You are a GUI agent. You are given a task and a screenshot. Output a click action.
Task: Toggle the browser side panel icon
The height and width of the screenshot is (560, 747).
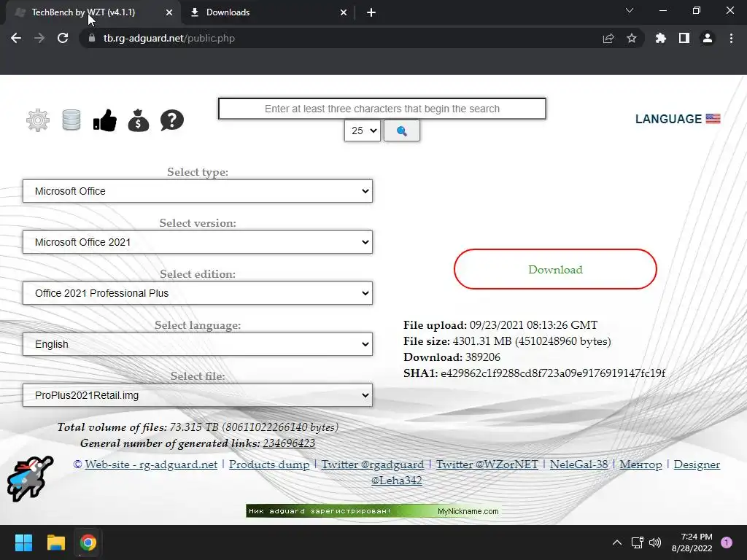[684, 38]
